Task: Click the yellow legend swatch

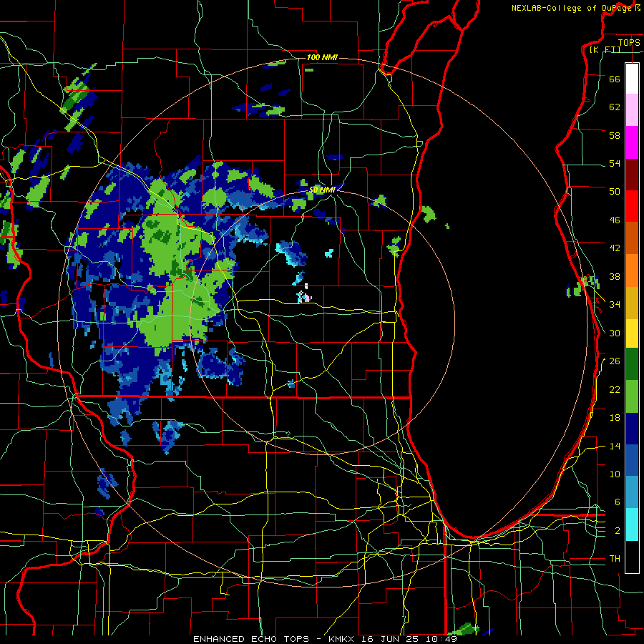Action: 632,333
